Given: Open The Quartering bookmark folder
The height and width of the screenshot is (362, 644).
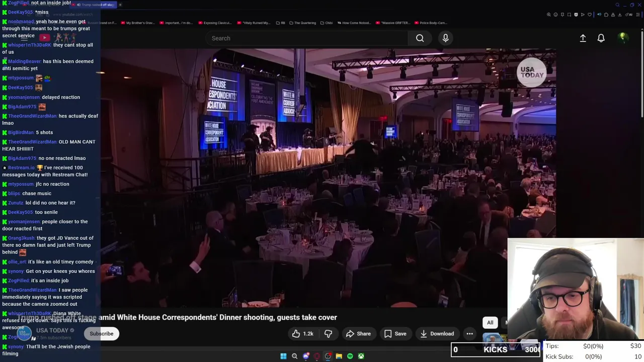Looking at the screenshot, I should pos(302,23).
